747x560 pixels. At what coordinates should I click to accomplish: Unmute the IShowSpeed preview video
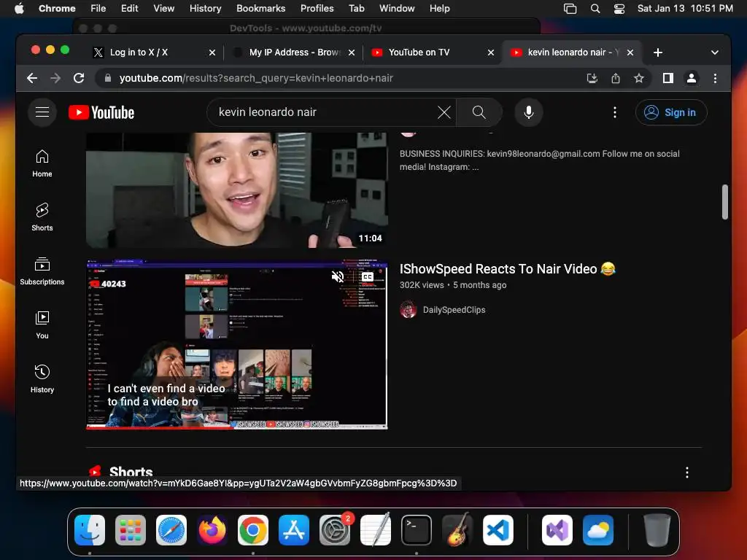point(337,276)
